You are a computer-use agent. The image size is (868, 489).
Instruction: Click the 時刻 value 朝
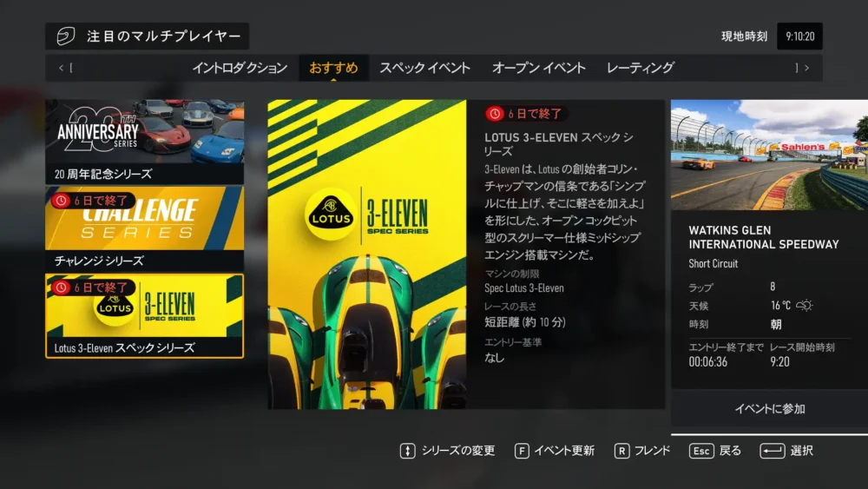776,325
